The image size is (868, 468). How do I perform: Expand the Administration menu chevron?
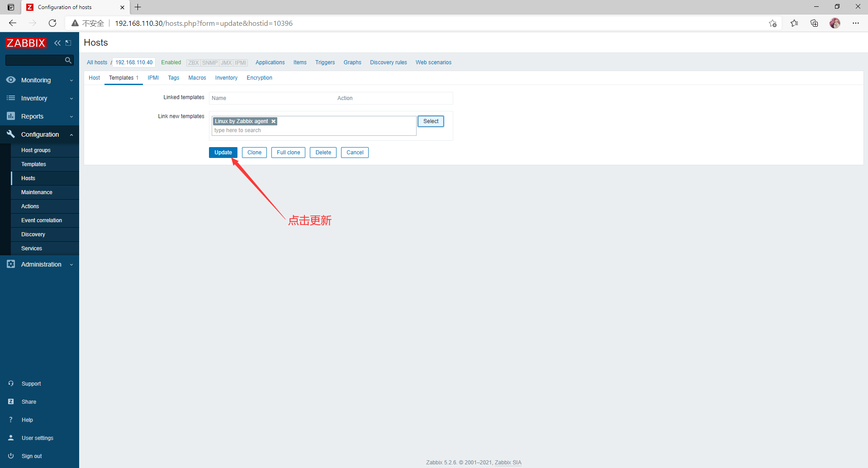(x=71, y=265)
